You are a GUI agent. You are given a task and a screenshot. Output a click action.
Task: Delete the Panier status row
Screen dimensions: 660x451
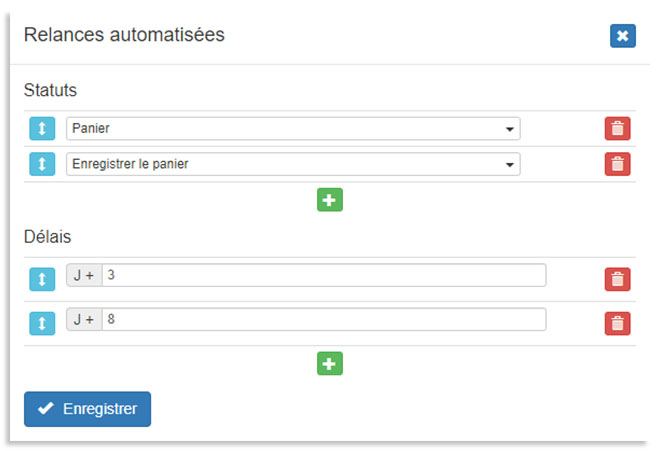[x=617, y=129]
